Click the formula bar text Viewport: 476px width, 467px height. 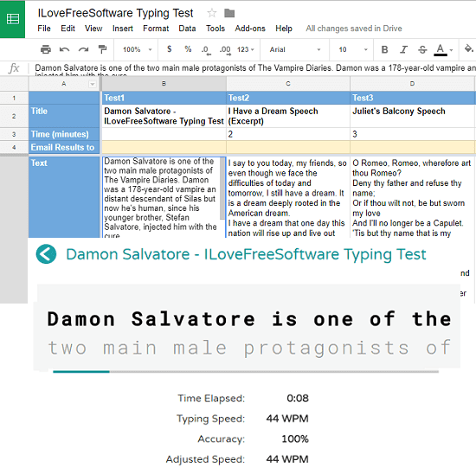(x=255, y=68)
